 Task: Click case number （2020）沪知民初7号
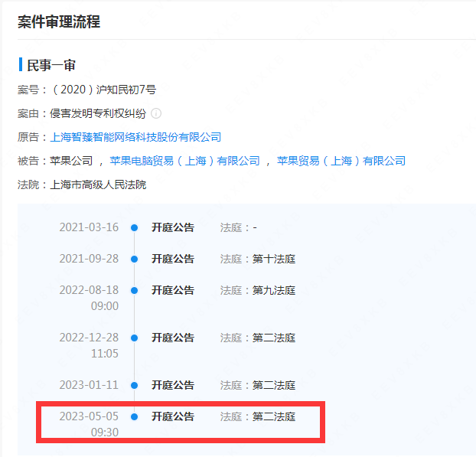pyautogui.click(x=103, y=90)
